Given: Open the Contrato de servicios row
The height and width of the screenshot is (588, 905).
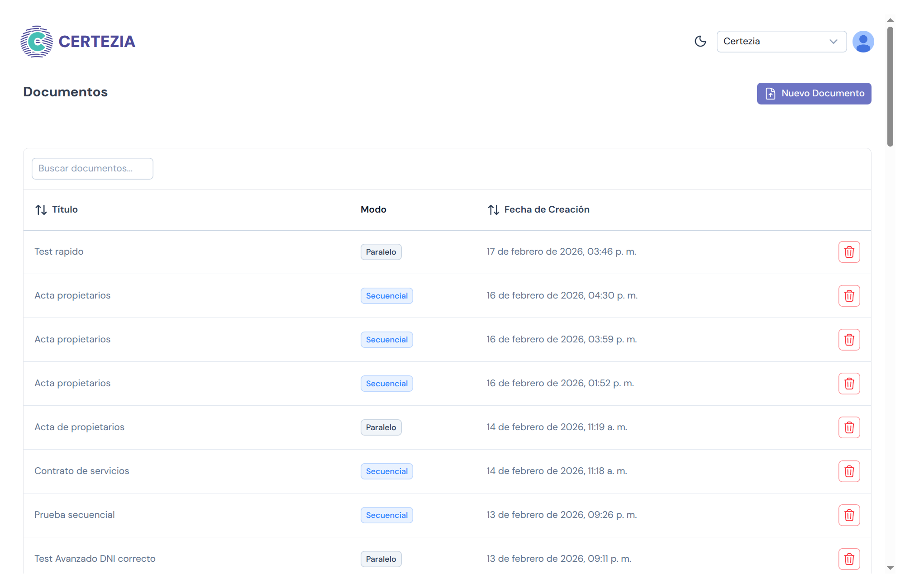Looking at the screenshot, I should click(82, 471).
